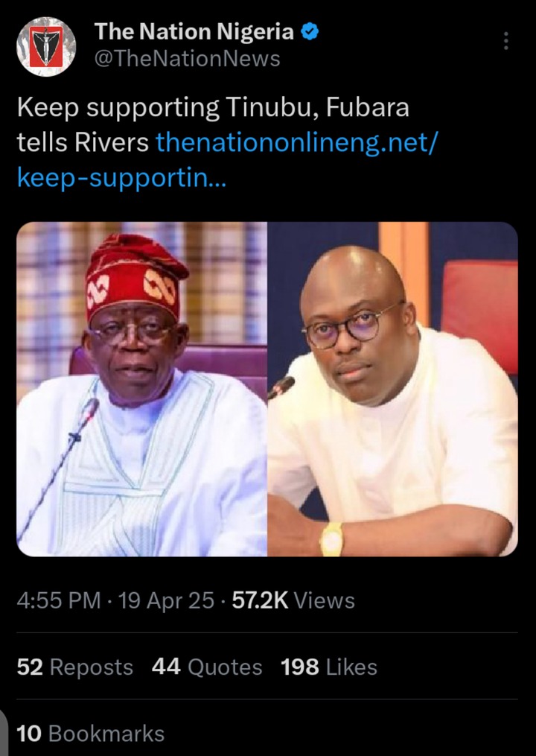Open The Nation Nigeria profile avatar

(x=46, y=47)
